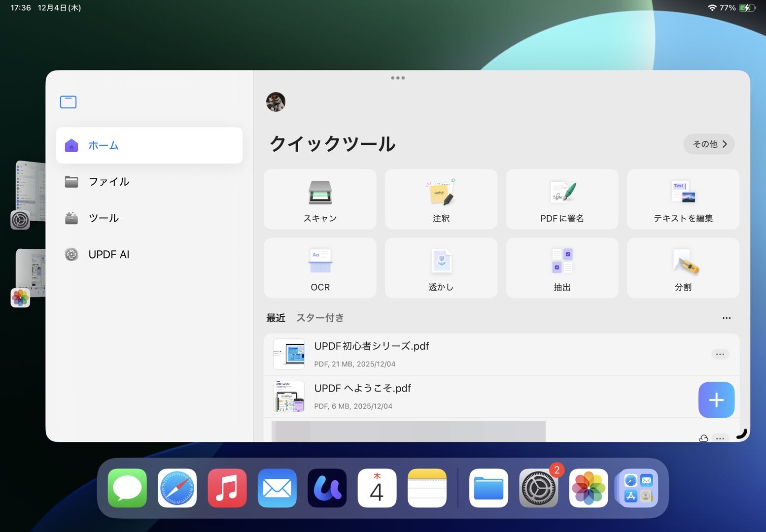Open more options for UPDF 初心者シリーズ.pdf
Viewport: 766px width, 532px height.
tap(720, 354)
